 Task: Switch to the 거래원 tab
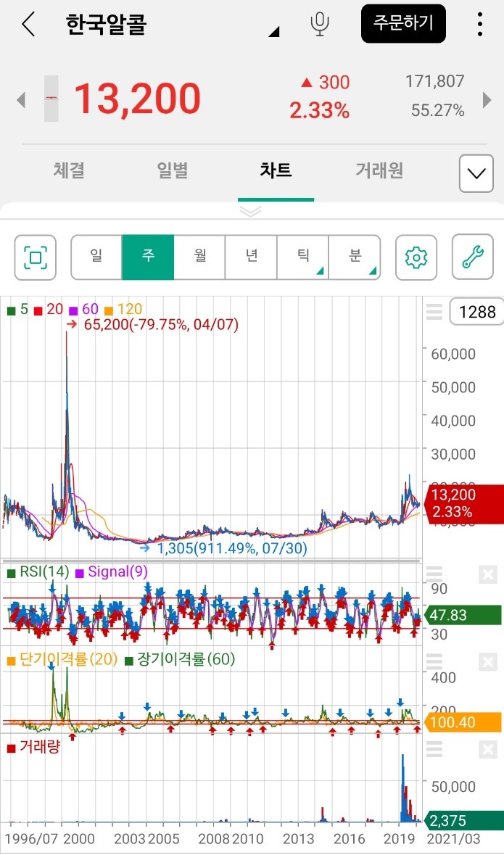379,170
